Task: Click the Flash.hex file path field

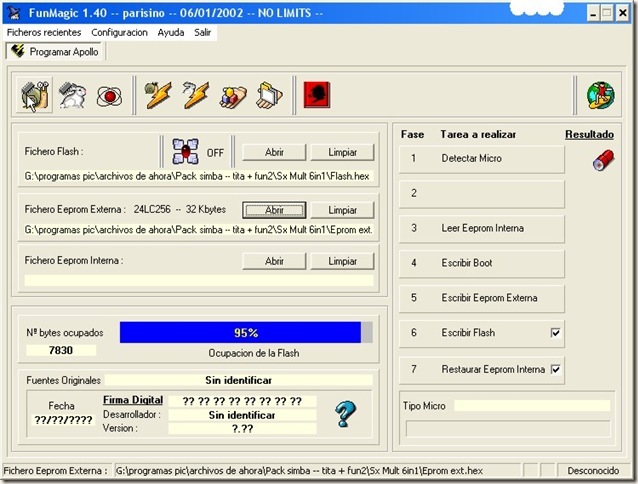Action: tap(198, 177)
